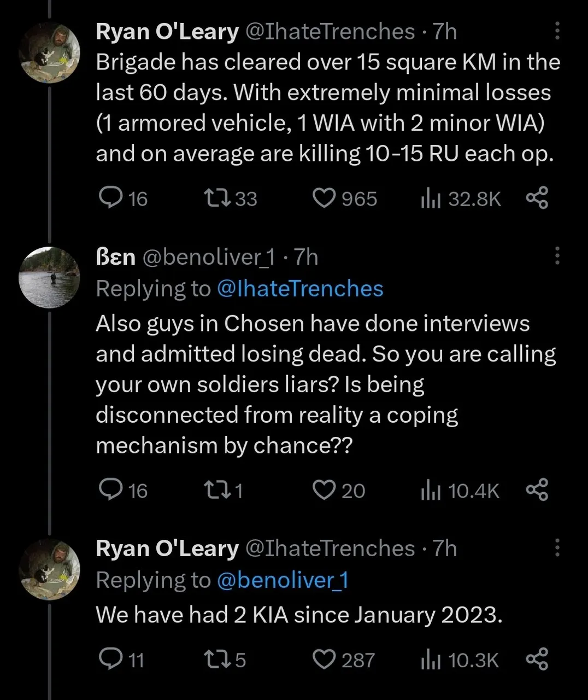Reply to the first Ryan O'Leary tweet
This screenshot has width=588, height=700.
(x=111, y=198)
